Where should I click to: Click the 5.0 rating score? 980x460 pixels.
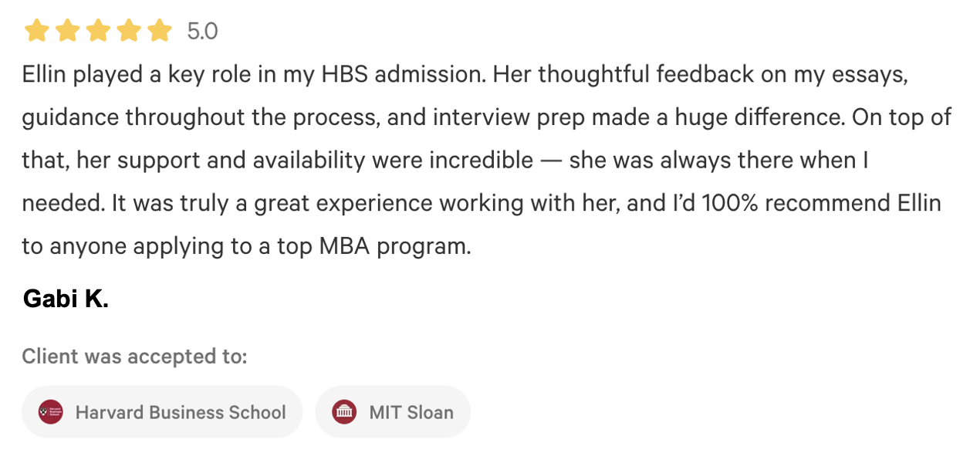(202, 32)
